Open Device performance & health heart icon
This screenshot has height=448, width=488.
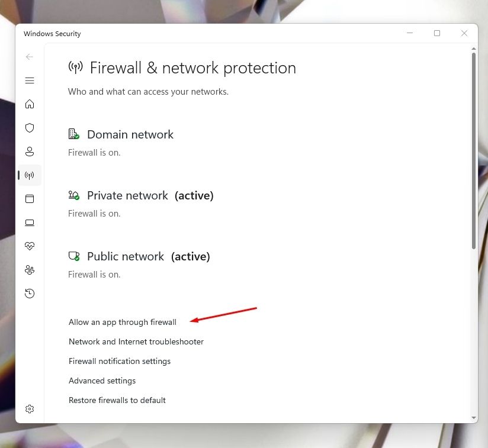coord(30,246)
